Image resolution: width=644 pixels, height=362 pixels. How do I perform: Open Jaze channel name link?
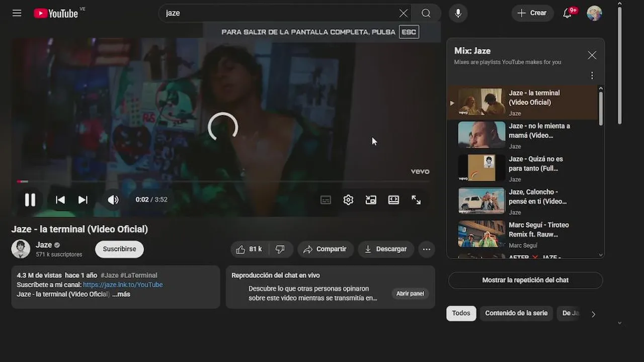click(x=44, y=245)
